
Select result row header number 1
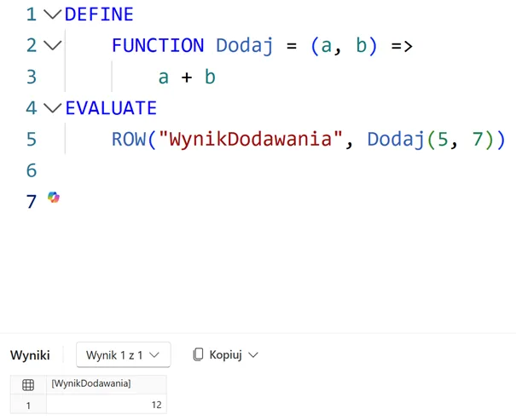(x=28, y=406)
